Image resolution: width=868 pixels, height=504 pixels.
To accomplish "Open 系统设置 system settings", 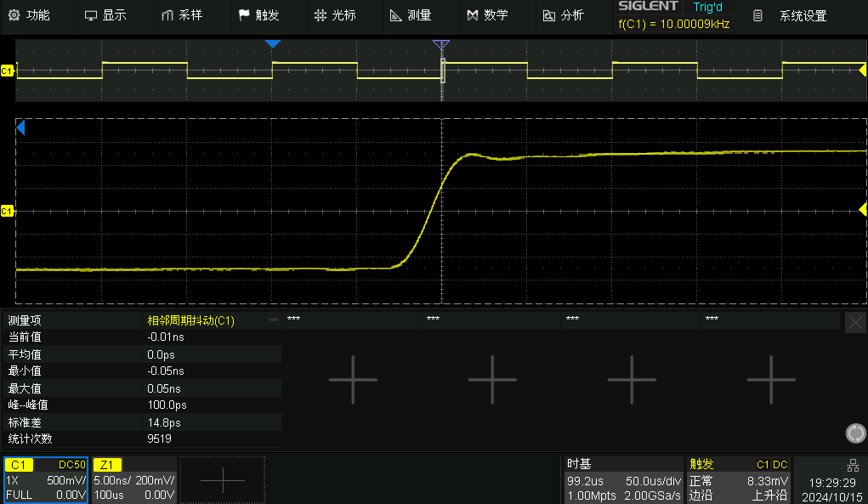I will click(803, 16).
